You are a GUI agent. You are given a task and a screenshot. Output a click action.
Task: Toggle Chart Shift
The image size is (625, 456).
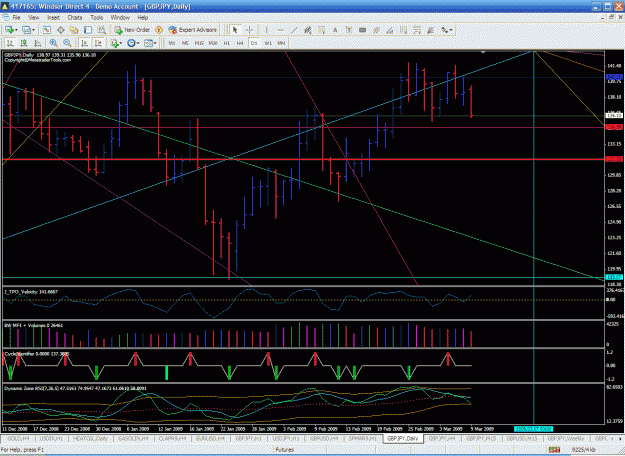pos(98,43)
